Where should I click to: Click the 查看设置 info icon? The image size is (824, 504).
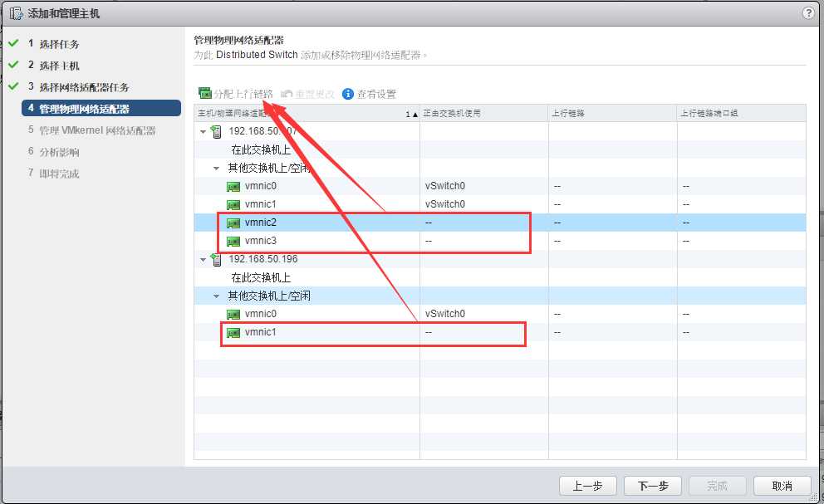[347, 94]
